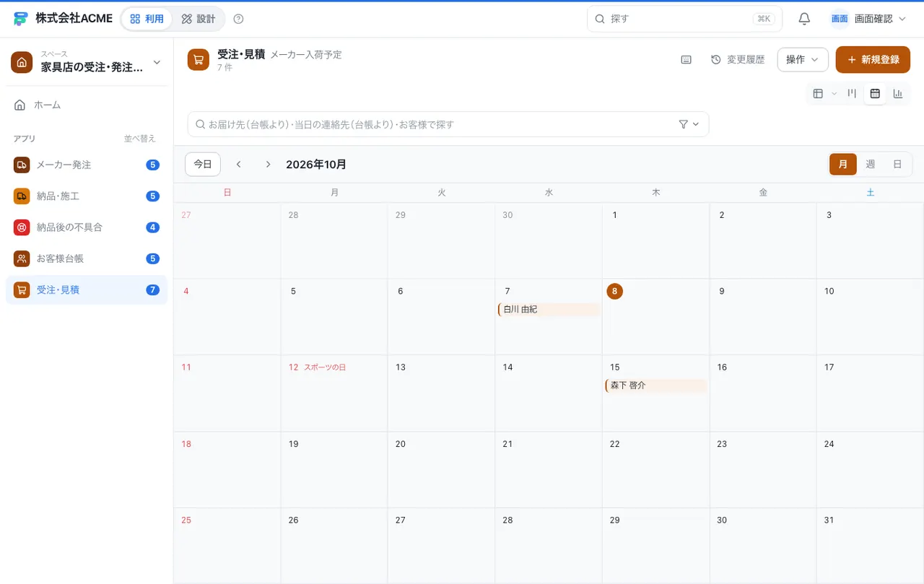This screenshot has width=924, height=584.
Task: Click 並べ替え to reorder apps
Action: (x=140, y=139)
